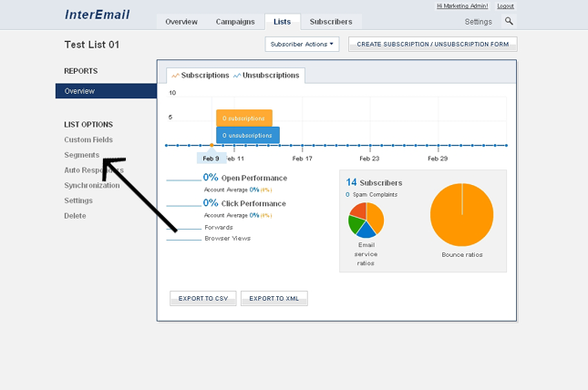
Task: Click the email service ratios pie chart
Action: coord(366,220)
